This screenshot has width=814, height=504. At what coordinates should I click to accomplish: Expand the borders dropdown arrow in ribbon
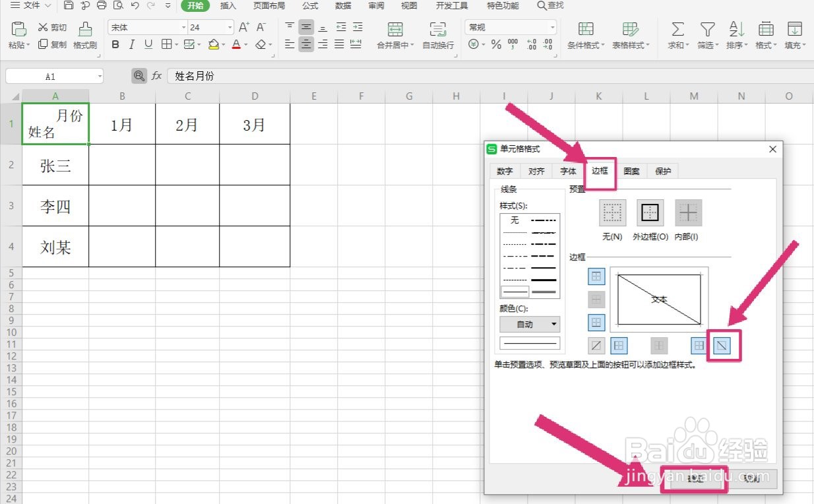[x=175, y=45]
